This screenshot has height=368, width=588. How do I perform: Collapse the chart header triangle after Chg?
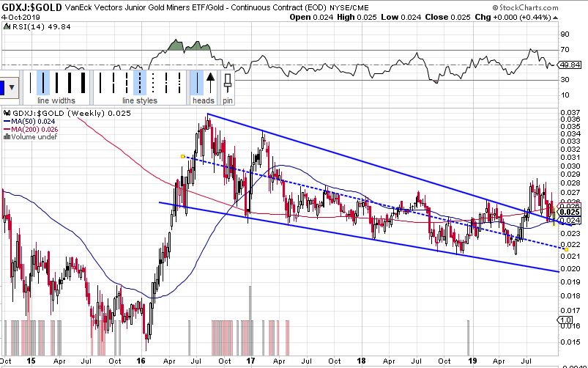[x=555, y=18]
